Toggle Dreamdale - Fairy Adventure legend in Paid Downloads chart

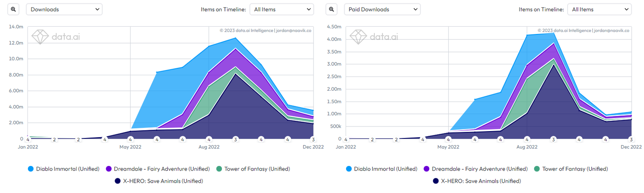(x=476, y=169)
